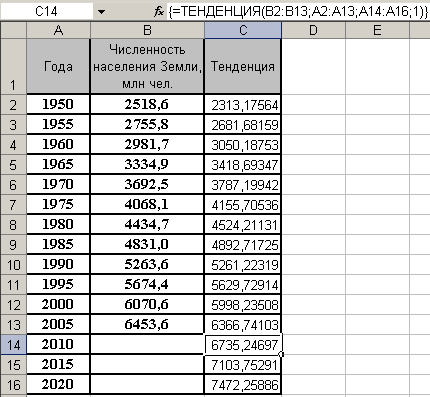Click the formula bar with ТЕНДЕНЦИЯ formula
The height and width of the screenshot is (397, 430).
point(298,12)
